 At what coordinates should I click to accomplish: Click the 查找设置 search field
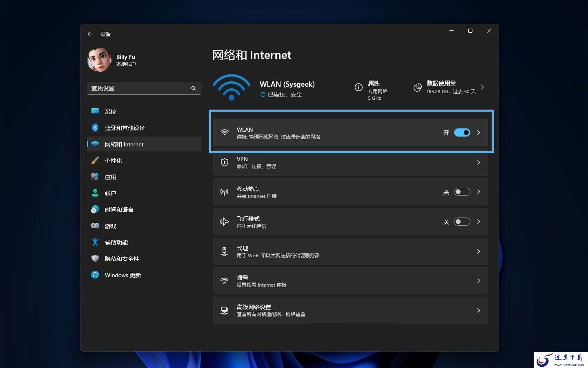(x=144, y=88)
